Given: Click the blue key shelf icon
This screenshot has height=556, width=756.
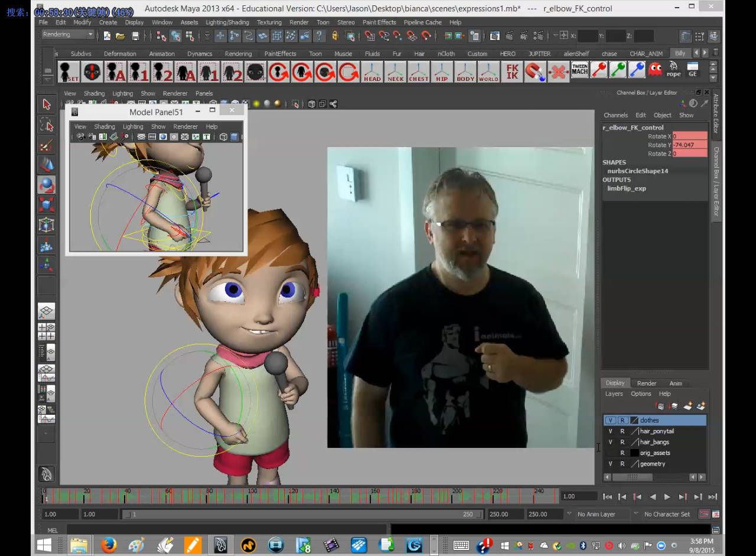Looking at the screenshot, I should pos(637,70).
